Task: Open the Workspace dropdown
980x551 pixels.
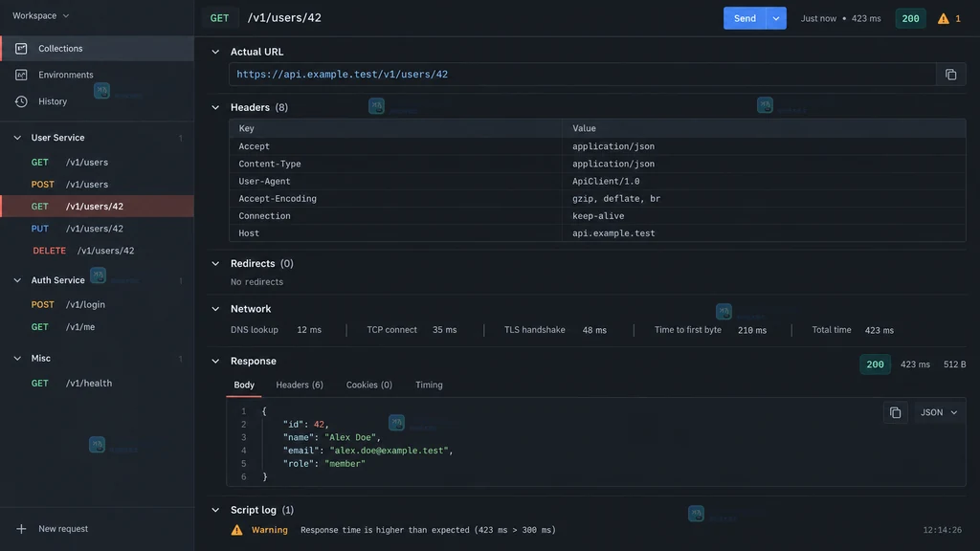Action: [x=40, y=15]
